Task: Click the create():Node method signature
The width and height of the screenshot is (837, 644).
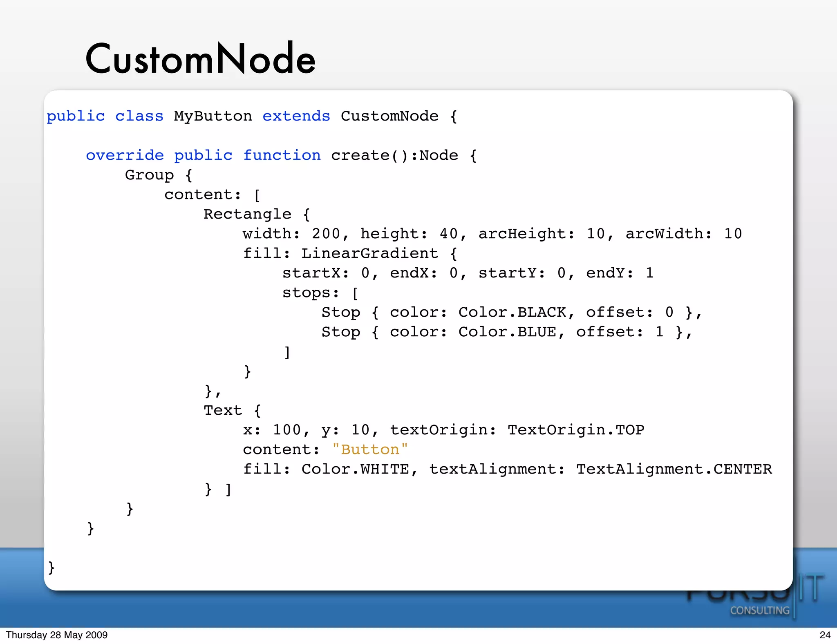Action: tap(394, 155)
